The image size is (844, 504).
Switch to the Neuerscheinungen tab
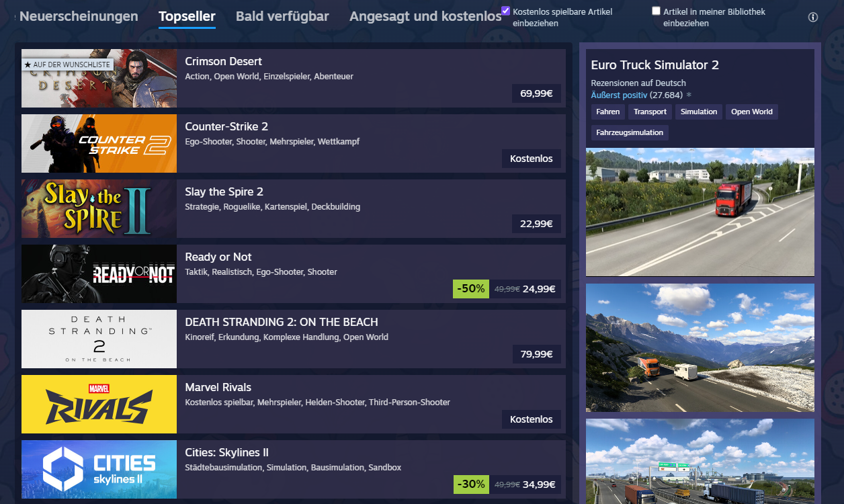[x=79, y=16]
